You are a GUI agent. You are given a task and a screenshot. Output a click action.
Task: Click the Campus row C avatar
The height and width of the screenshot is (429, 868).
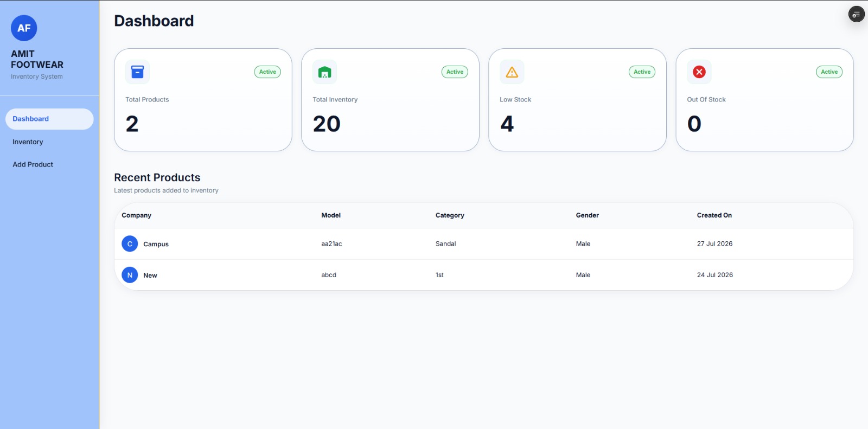pos(130,244)
